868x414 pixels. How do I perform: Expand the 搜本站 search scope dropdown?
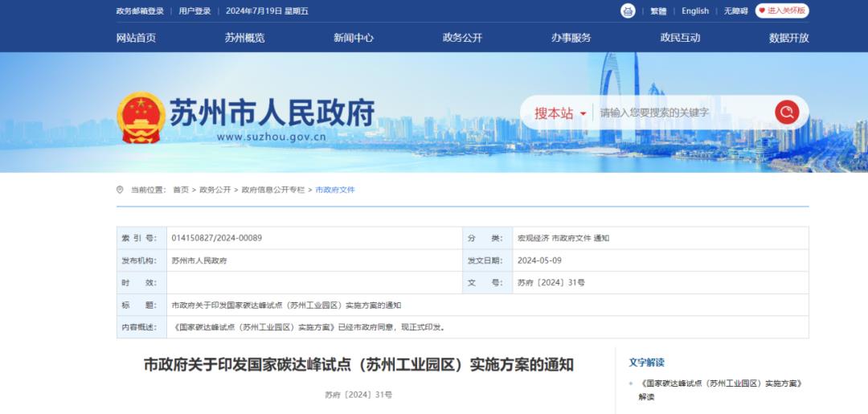tap(560, 113)
